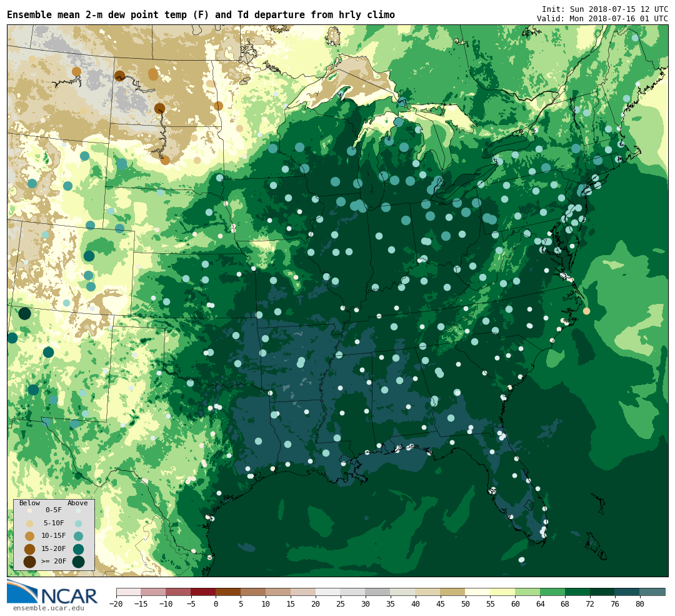The image size is (675, 616).
Task: Click the orange 10-15F below legend circle
Action: (x=29, y=537)
